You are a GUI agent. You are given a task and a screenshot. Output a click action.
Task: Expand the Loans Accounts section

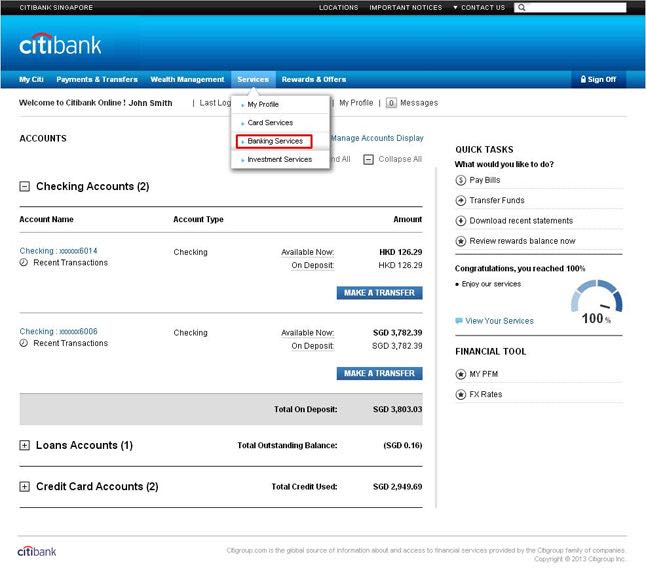click(24, 445)
